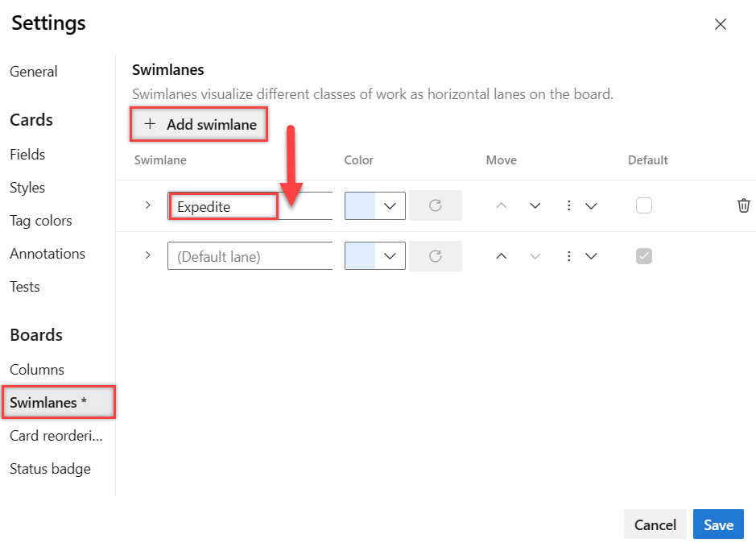This screenshot has width=756, height=547.
Task: Open move options menu for Expedite row
Action: [580, 206]
